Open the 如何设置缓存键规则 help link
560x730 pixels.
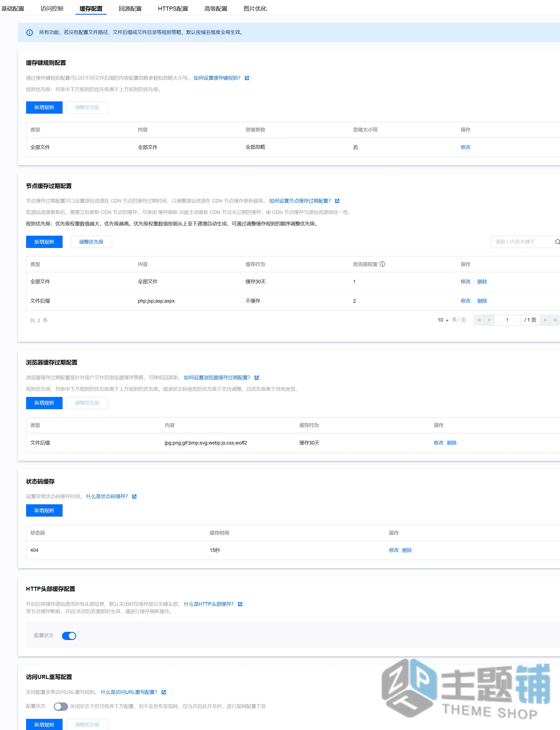tap(217, 78)
